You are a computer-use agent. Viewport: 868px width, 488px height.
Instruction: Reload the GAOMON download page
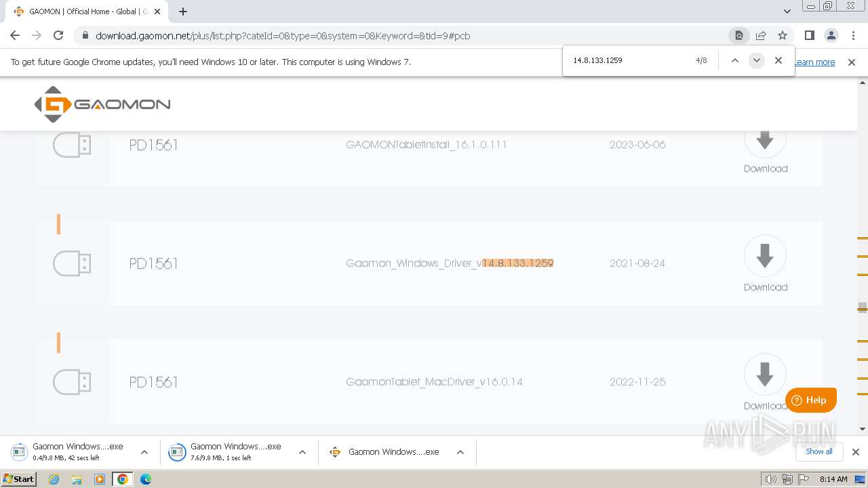pyautogui.click(x=58, y=35)
